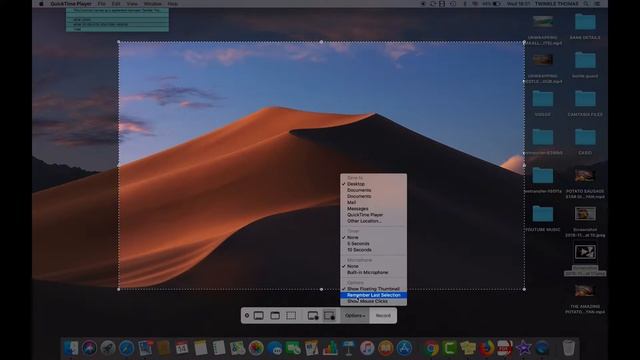Select Capture Entire Screen tool
This screenshot has height=360, width=640.
tap(259, 316)
